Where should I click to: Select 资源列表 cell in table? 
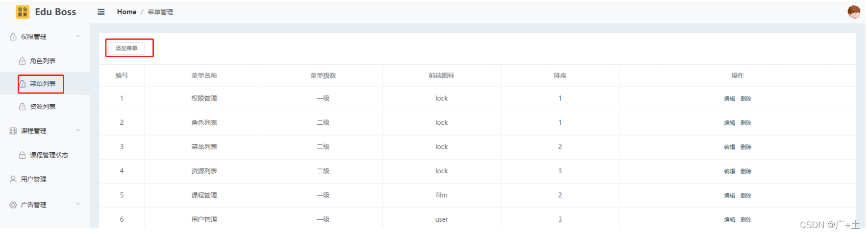[204, 171]
